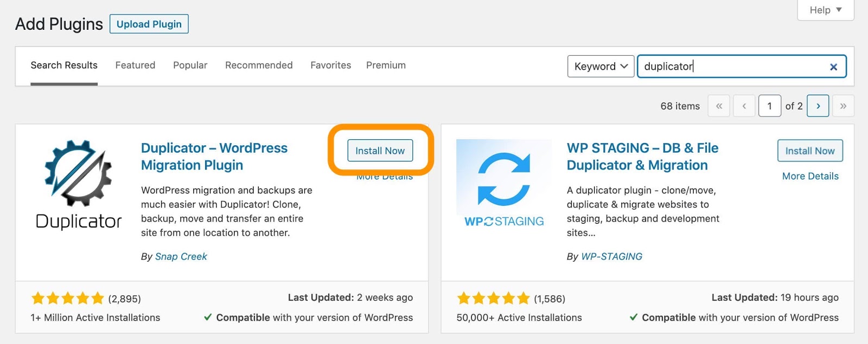Click inside the page number input field
Viewport: 868px width, 344px height.
tap(769, 106)
